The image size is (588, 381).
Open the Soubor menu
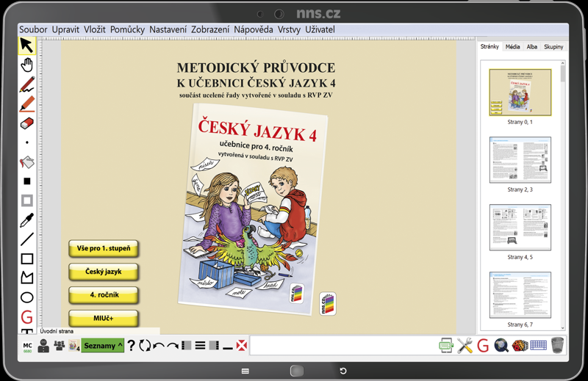pos(33,29)
